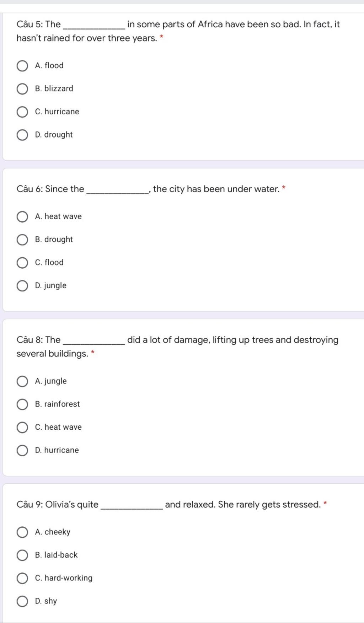Image resolution: width=364 pixels, height=623 pixels.
Task: Choose 'A. cheeky' for Câu 9
Action: click(22, 532)
